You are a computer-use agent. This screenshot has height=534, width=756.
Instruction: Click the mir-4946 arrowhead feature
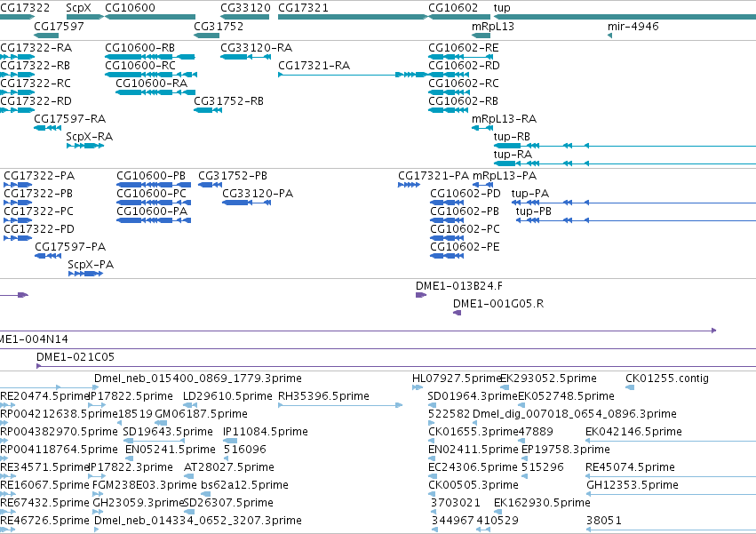coord(610,36)
